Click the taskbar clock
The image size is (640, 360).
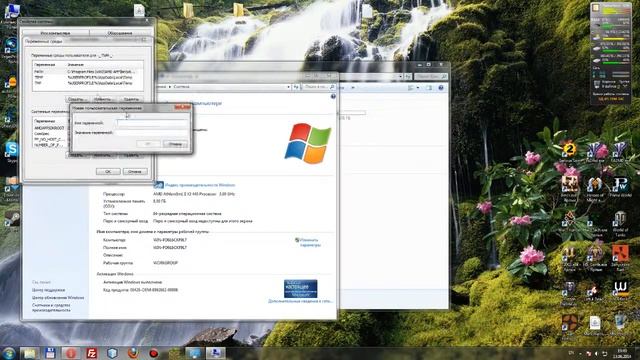coord(623,353)
